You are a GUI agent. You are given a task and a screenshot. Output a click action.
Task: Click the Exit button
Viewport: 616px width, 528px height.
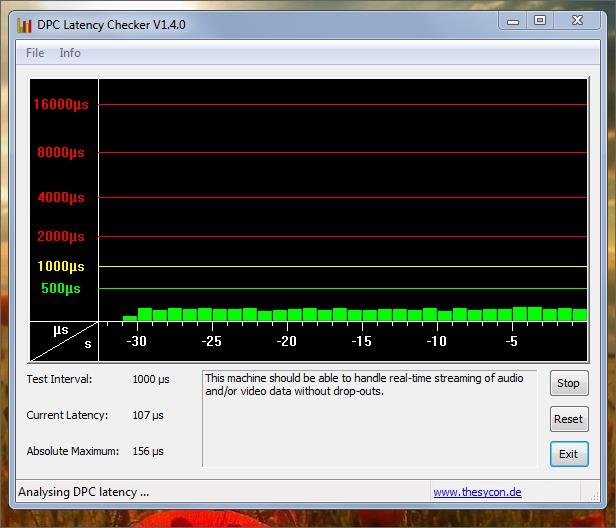pos(569,454)
